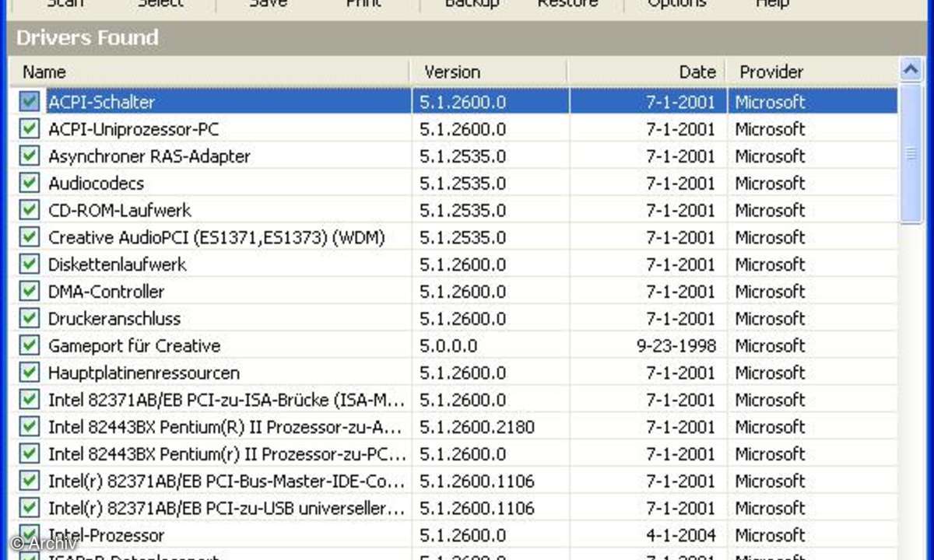Toggle the Gameport für Creative checkbox
Screen dimensions: 934x560
tap(30, 346)
